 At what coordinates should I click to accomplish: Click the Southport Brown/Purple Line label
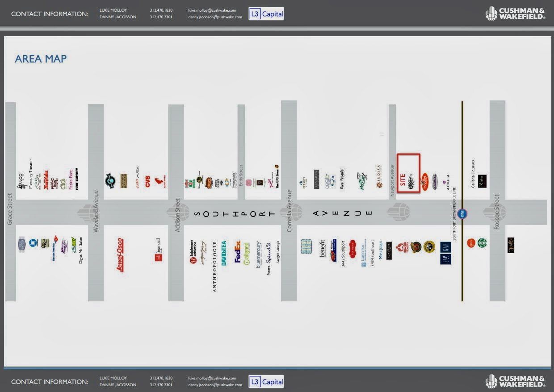pos(455,213)
